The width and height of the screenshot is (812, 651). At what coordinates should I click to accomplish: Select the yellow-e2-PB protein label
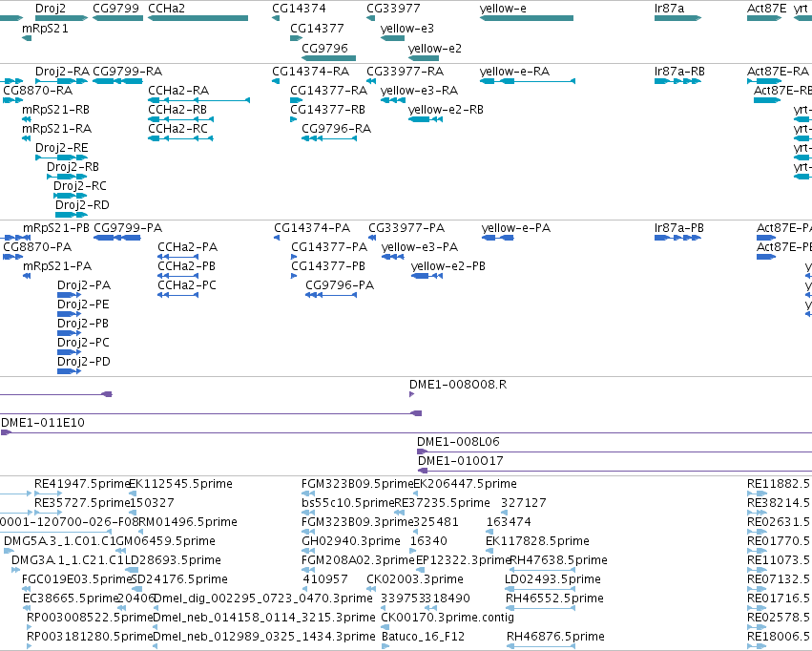[x=448, y=265]
